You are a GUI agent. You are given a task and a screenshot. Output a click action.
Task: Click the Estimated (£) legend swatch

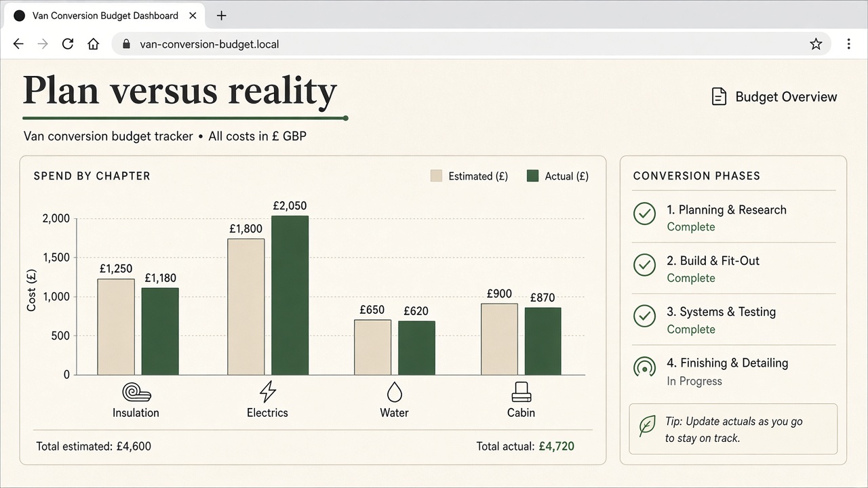(x=436, y=176)
